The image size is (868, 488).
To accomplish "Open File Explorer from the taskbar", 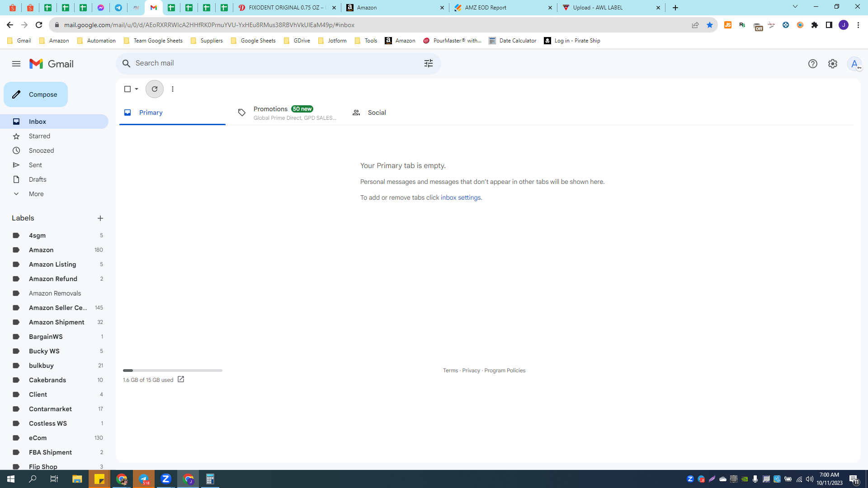I will point(77,479).
